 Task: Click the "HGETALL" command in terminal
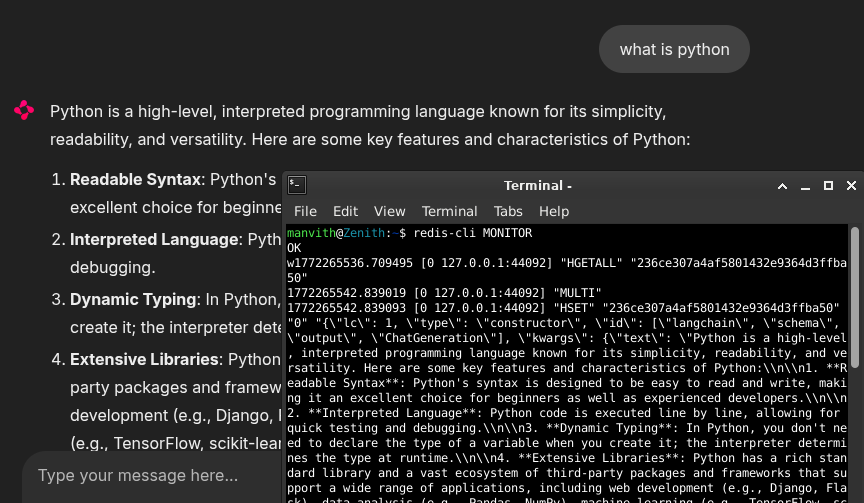[591, 263]
